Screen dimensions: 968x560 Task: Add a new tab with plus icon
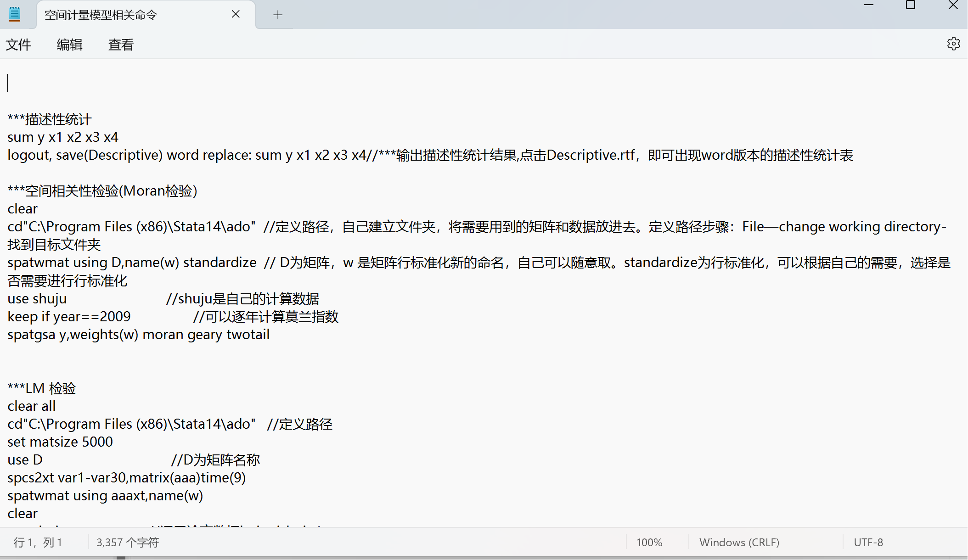(277, 15)
